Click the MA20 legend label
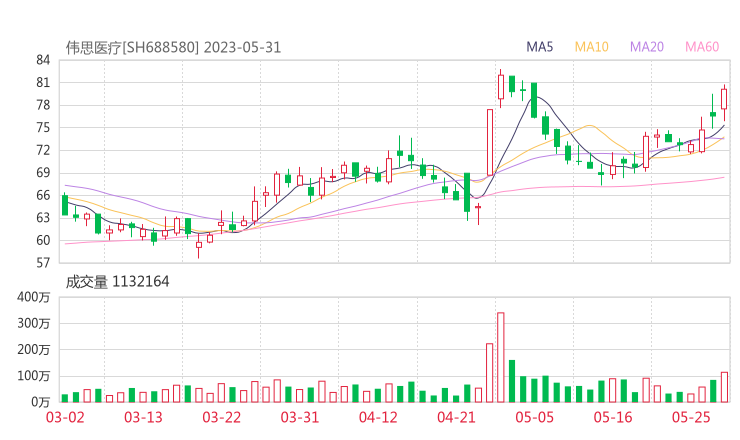 click(647, 47)
